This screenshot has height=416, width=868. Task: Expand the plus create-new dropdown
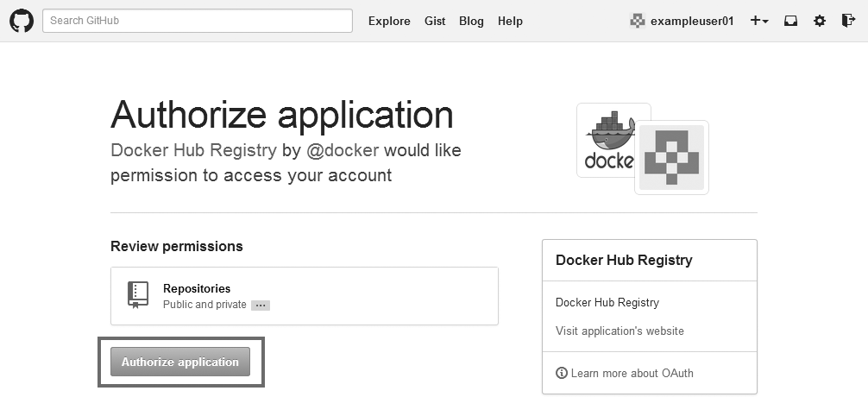[x=758, y=21]
